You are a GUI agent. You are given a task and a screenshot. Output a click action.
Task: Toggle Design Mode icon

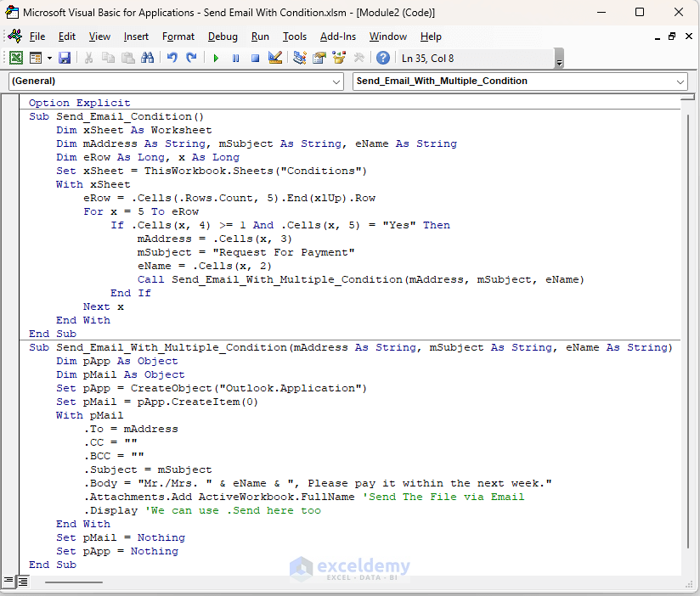[x=275, y=58]
